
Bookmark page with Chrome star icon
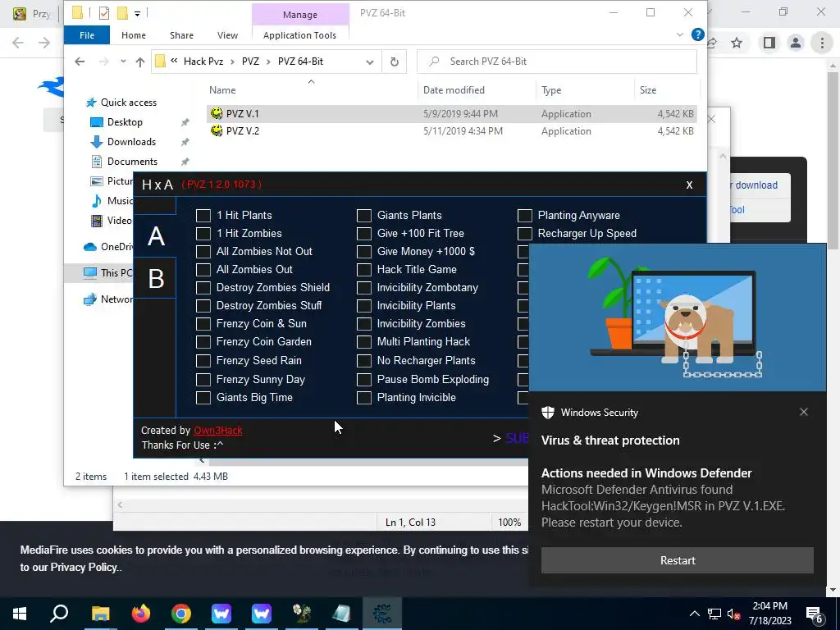pos(737,43)
